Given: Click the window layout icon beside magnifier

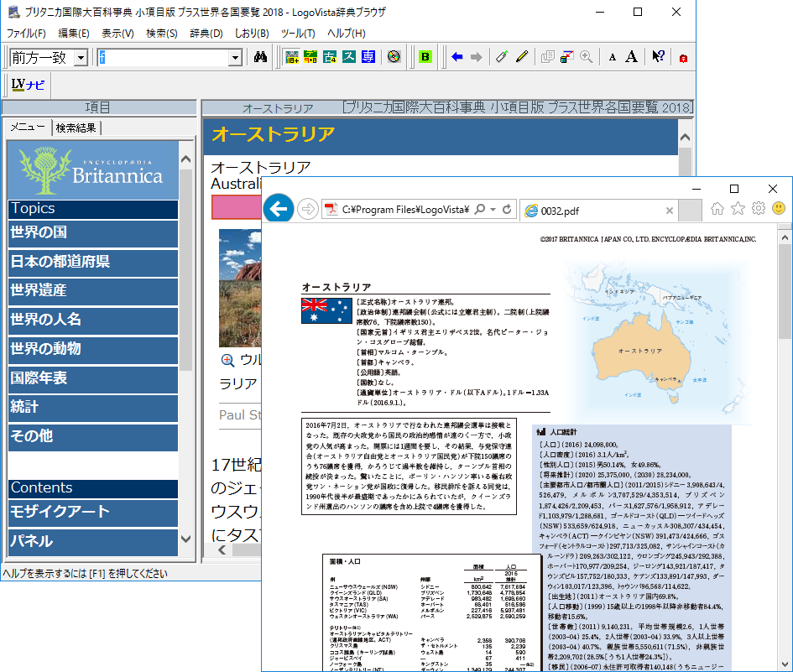Looking at the screenshot, I should (x=567, y=57).
